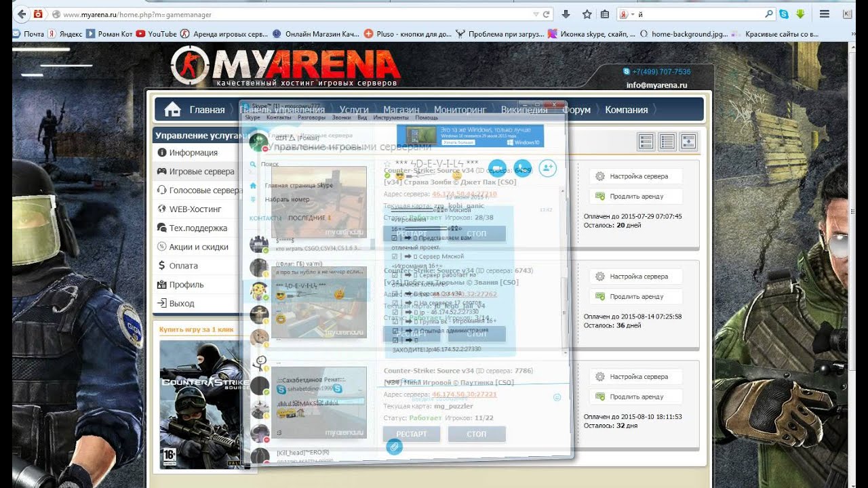This screenshot has width=868, height=488.
Task: Click РЕСТАРТ for the mg_puzzler server
Action: click(x=412, y=434)
